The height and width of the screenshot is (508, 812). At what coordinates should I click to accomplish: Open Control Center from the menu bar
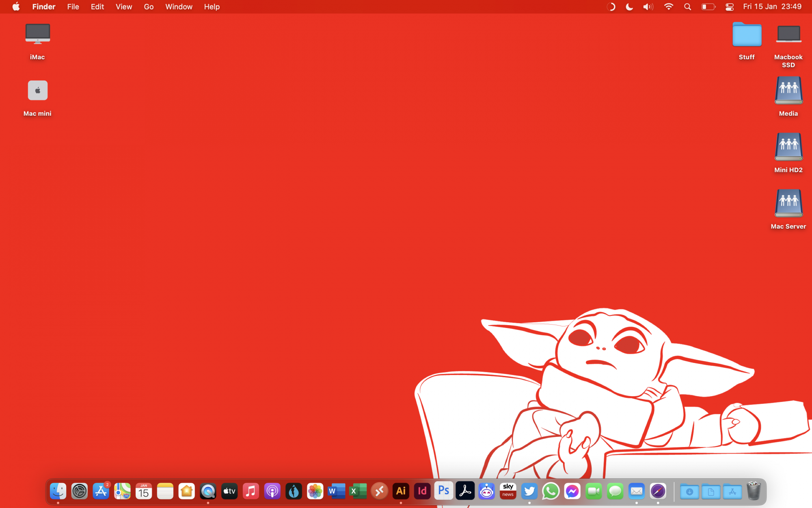click(x=730, y=7)
